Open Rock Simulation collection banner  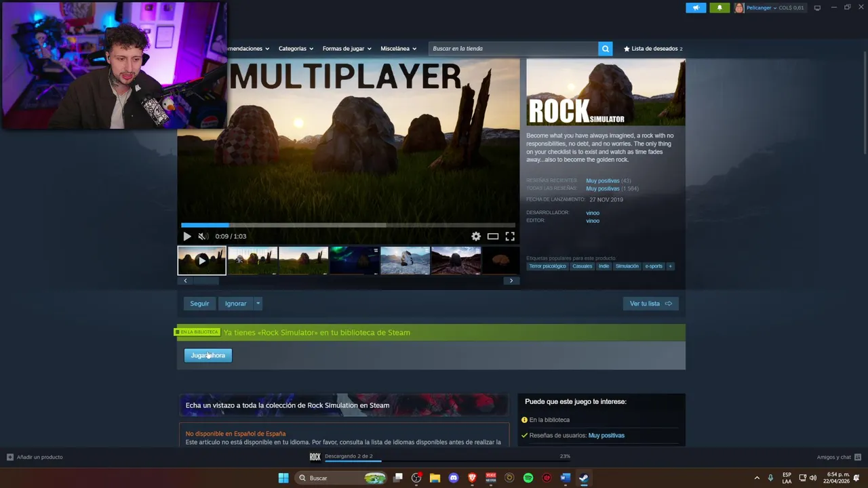pyautogui.click(x=343, y=405)
